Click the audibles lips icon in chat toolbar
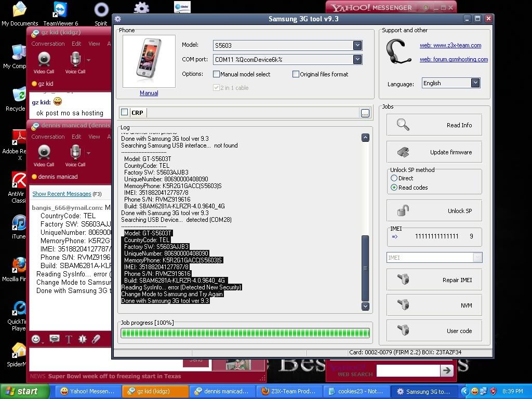Viewport: 532px width, 399px height. coord(54,339)
